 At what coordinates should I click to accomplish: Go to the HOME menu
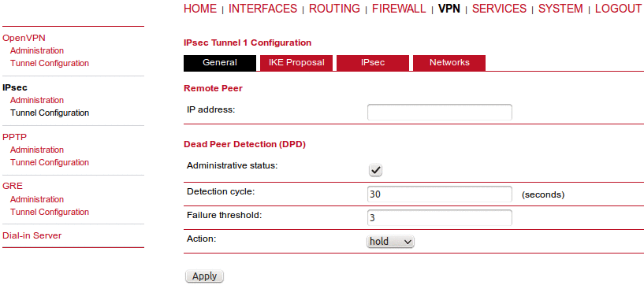click(x=200, y=9)
